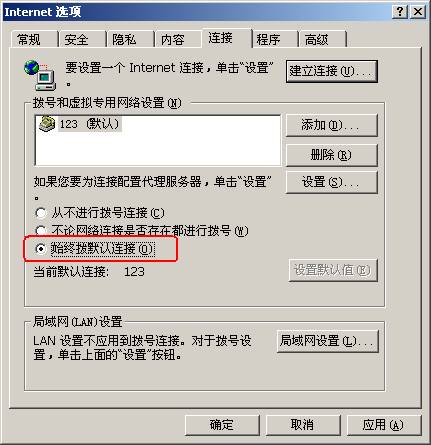
Task: Click the question mark help button
Action: tap(400, 12)
